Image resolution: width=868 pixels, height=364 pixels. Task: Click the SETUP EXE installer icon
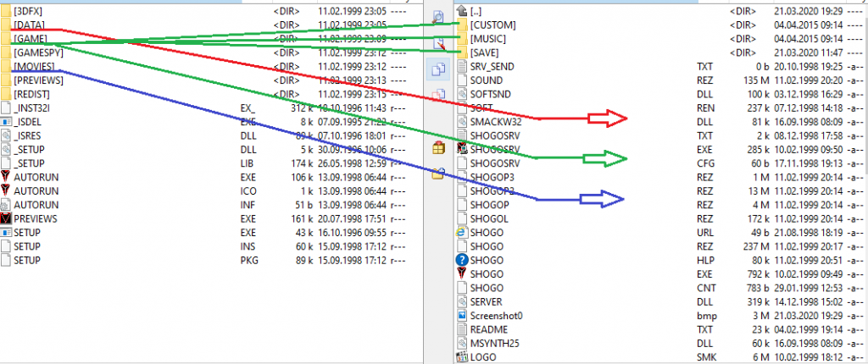tap(6, 232)
